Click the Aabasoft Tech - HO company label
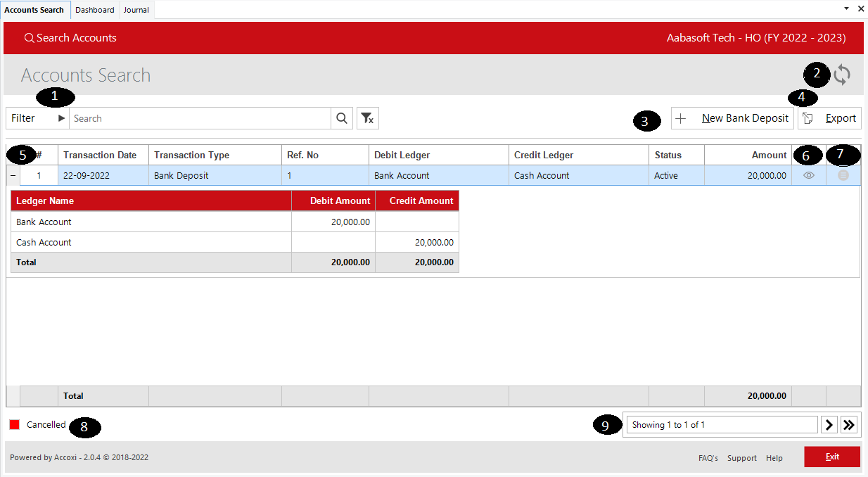The height and width of the screenshot is (477, 868). (x=756, y=38)
